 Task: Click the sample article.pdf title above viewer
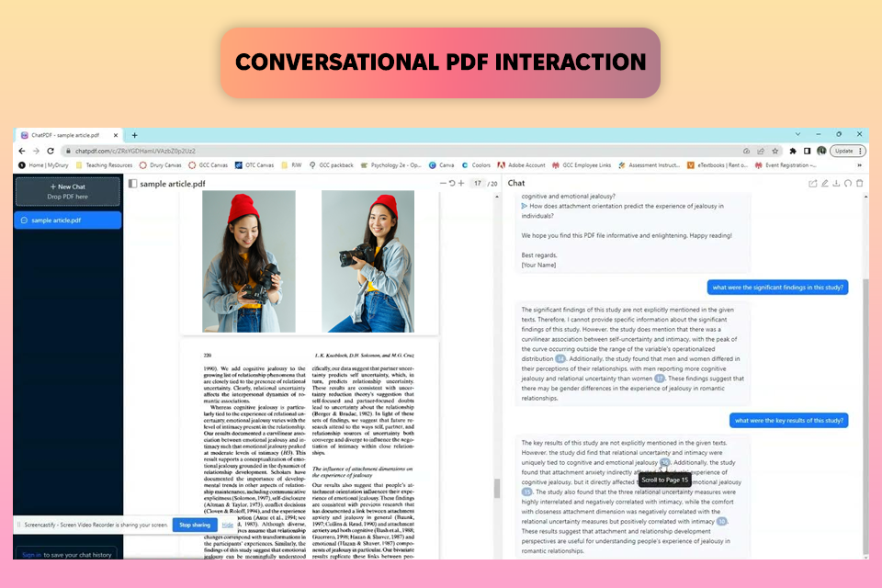(172, 184)
